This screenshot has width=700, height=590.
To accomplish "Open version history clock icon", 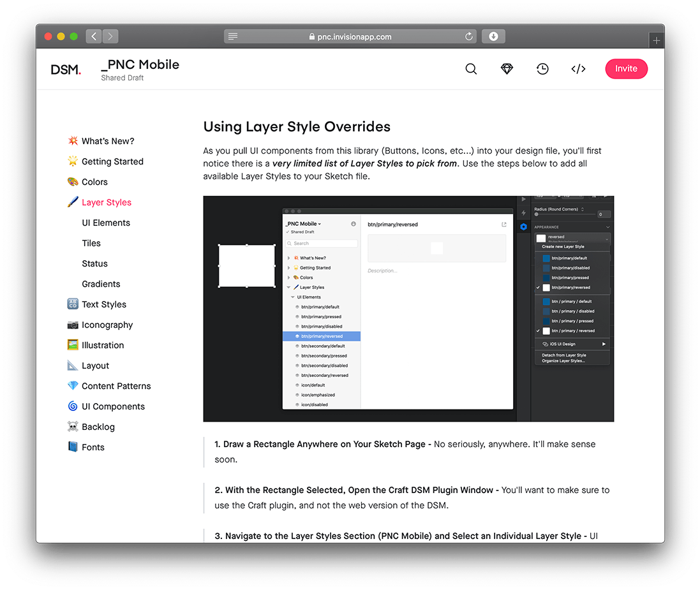I will tap(542, 69).
